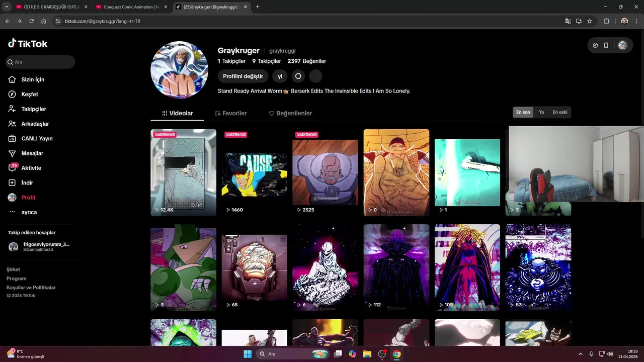644x362 pixels.
Task: Switch to the Beğenilenler tab
Action: click(x=290, y=113)
